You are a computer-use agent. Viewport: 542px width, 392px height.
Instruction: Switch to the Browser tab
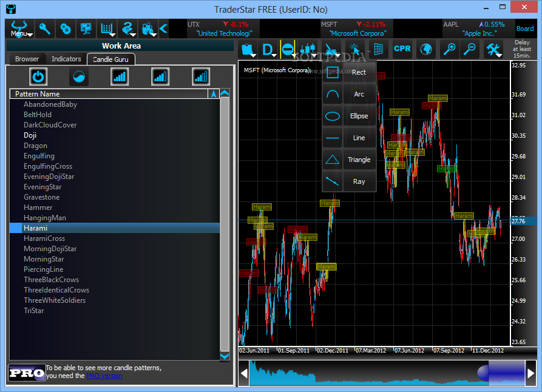click(27, 59)
